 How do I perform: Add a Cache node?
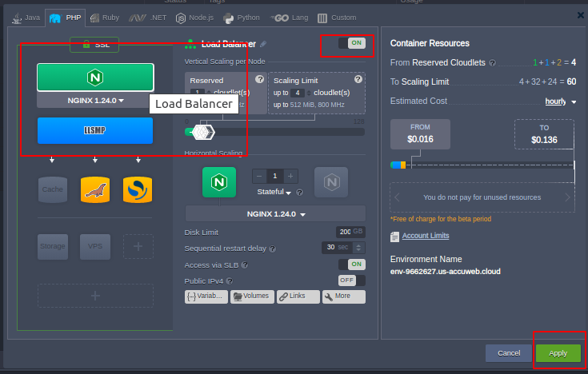53,189
